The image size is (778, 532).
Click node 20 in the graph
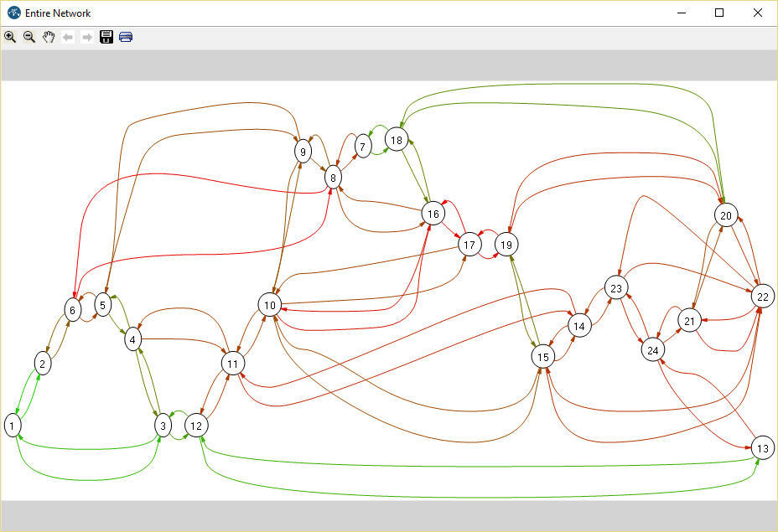pyautogui.click(x=726, y=215)
